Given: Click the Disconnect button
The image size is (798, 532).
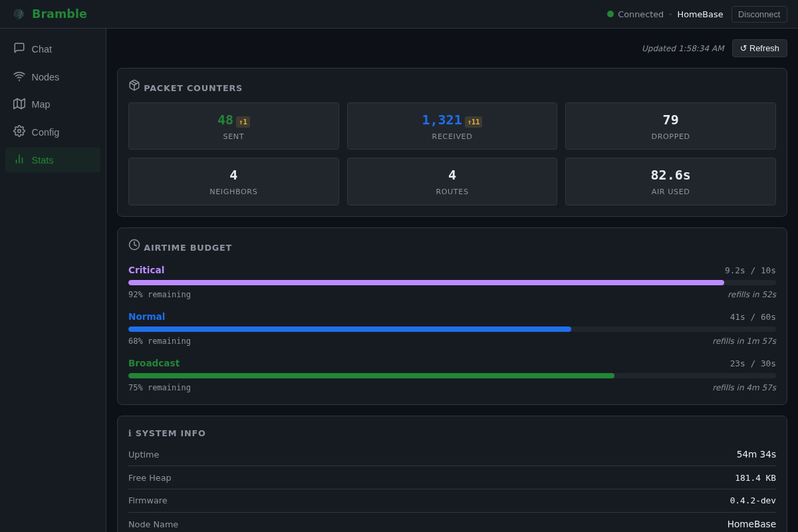Looking at the screenshot, I should [759, 15].
